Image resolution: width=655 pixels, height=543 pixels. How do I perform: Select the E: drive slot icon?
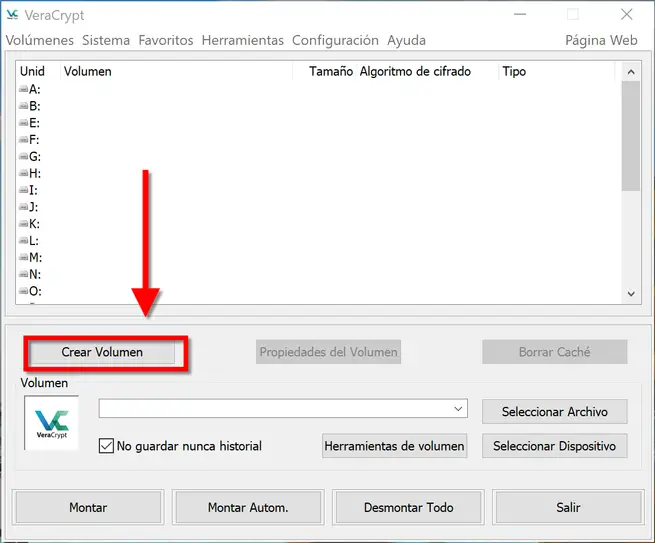pyautogui.click(x=23, y=123)
